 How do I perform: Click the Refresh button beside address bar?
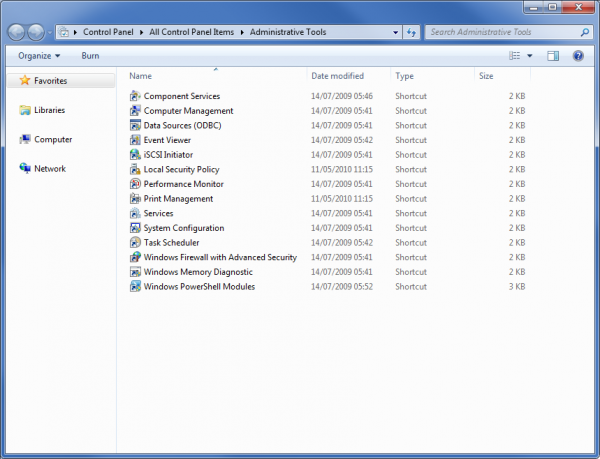411,32
